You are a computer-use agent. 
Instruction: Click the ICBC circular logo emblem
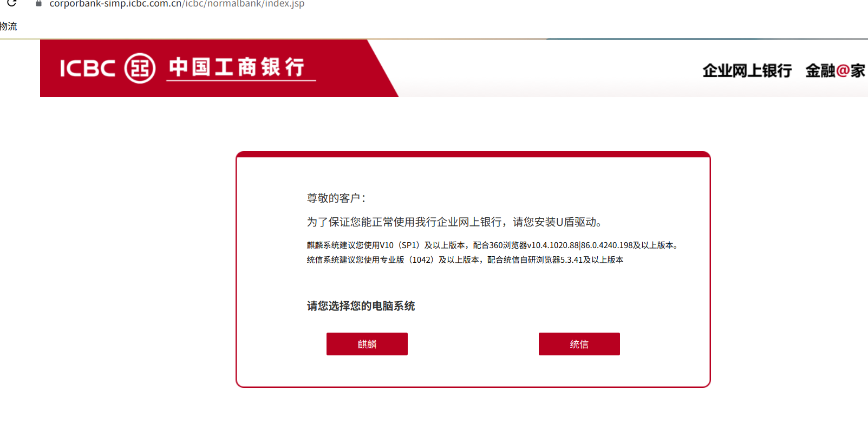pos(140,68)
